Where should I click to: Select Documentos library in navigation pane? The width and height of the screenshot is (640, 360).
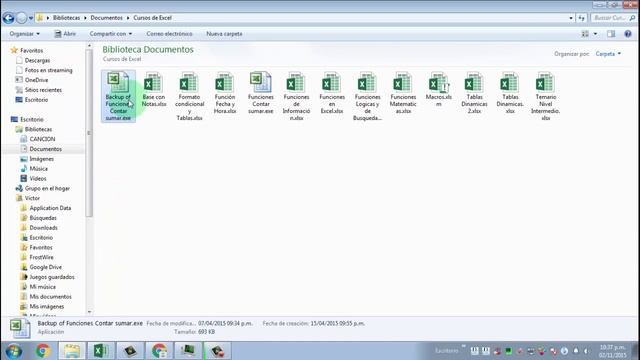point(45,149)
